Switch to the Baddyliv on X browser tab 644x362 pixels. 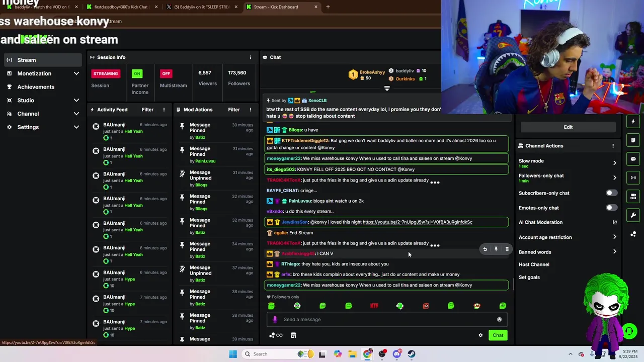pyautogui.click(x=202, y=7)
